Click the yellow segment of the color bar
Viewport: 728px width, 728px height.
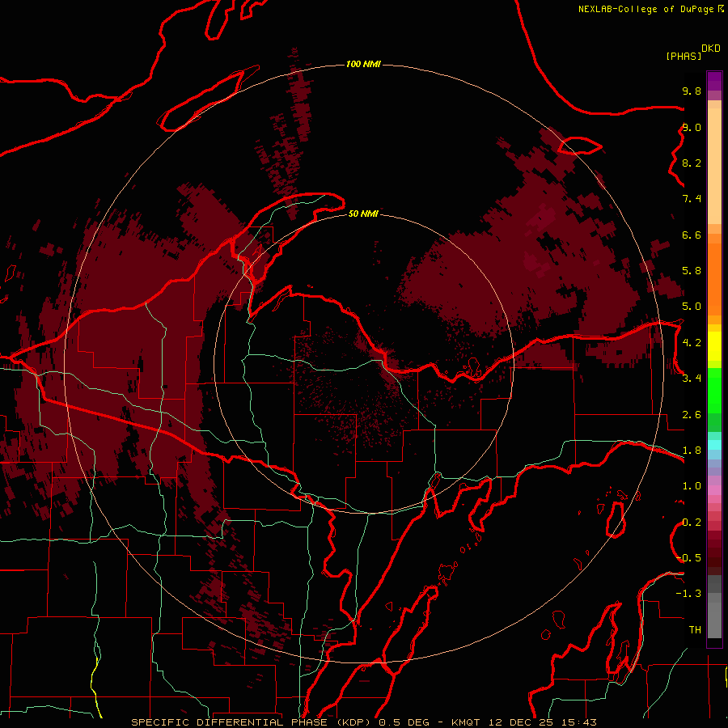pos(714,346)
